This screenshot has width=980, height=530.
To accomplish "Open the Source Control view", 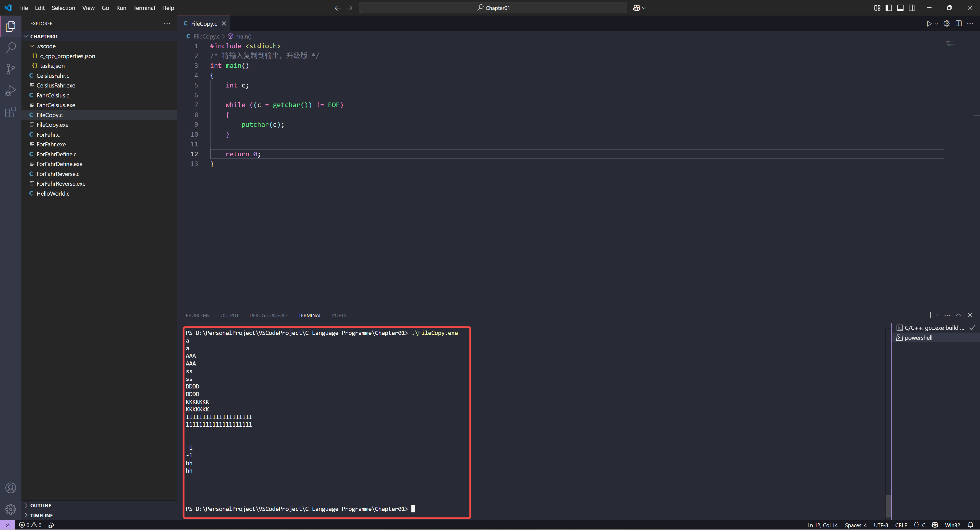I will [11, 69].
